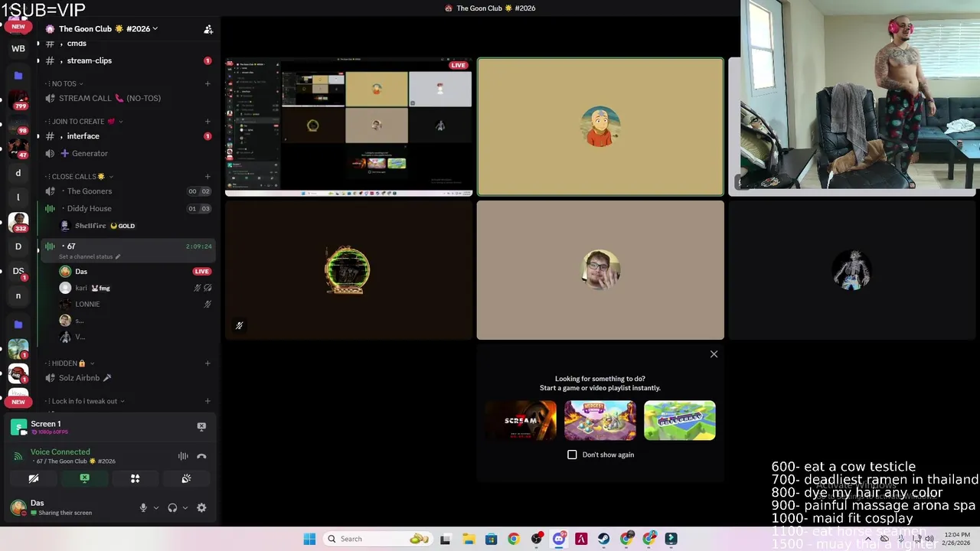This screenshot has width=980, height=551.
Task: Stop streaming via Screen 1 stop icon
Action: pyautogui.click(x=201, y=426)
